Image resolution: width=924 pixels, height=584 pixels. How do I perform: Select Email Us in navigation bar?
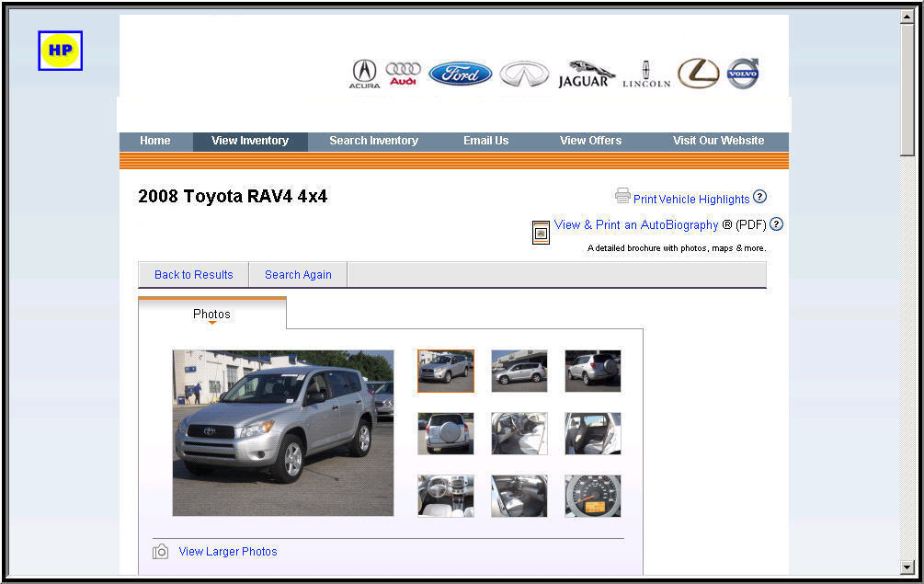pos(485,141)
